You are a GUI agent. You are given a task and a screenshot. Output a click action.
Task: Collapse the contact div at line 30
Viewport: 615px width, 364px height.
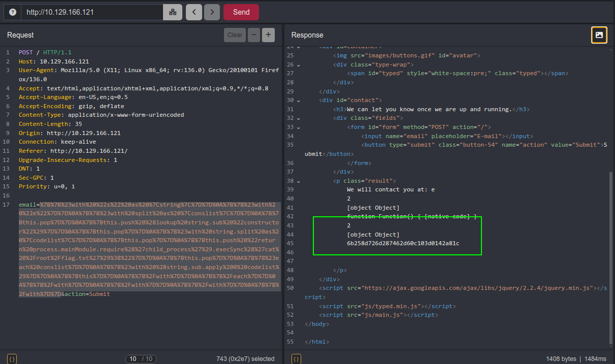298,101
